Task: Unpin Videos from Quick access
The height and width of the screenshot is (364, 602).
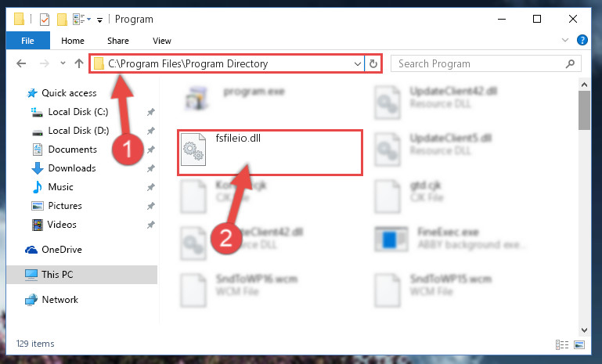Action: coord(151,225)
